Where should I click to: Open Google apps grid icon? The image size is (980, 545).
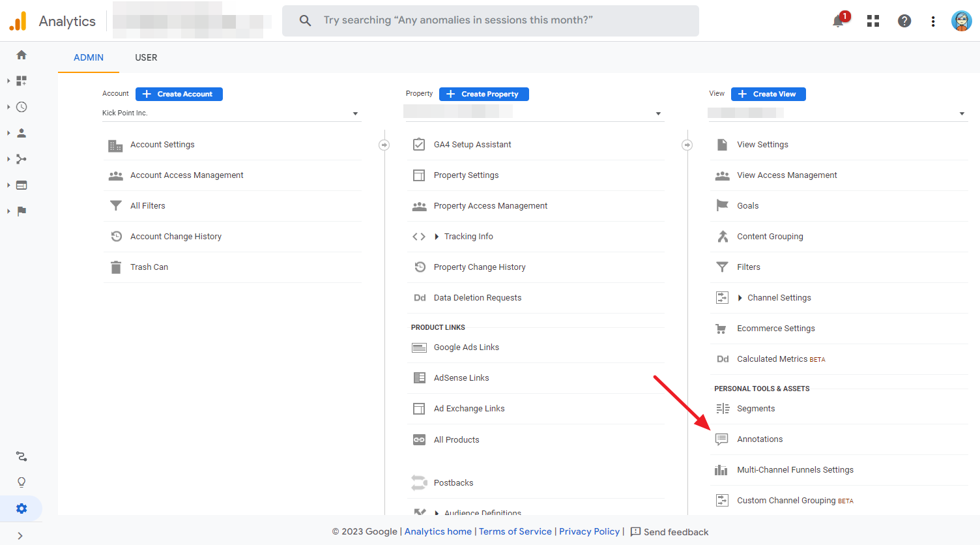[x=873, y=21]
